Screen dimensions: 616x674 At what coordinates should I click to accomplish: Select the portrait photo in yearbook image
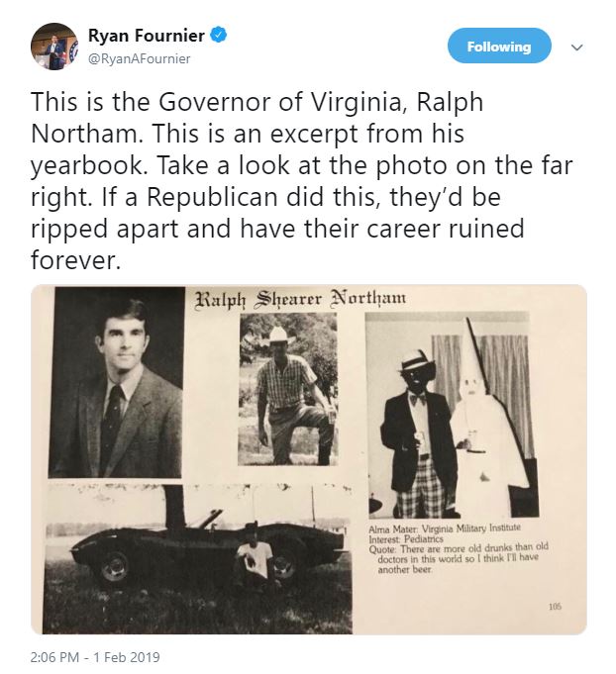point(116,382)
